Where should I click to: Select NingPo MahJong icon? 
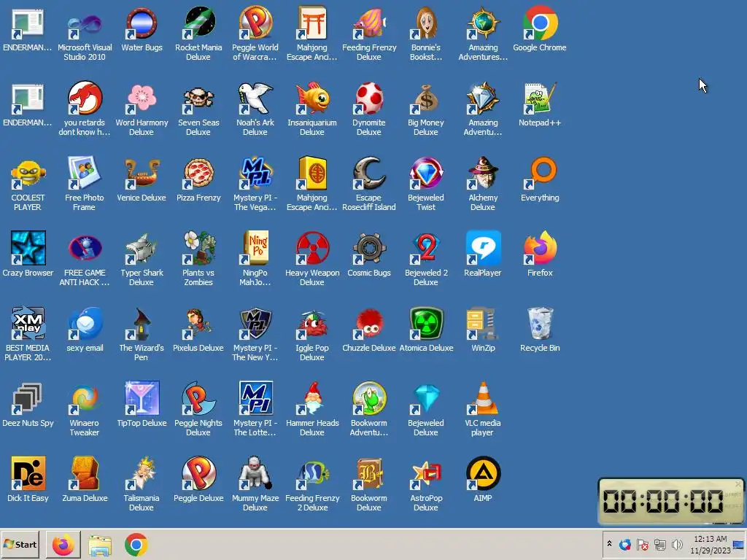pyautogui.click(x=255, y=249)
